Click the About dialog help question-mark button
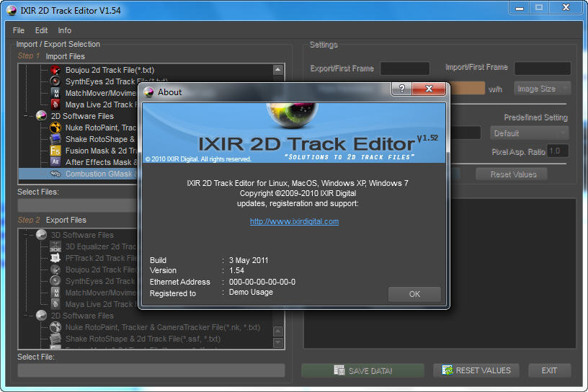This screenshot has width=588, height=392. (401, 89)
